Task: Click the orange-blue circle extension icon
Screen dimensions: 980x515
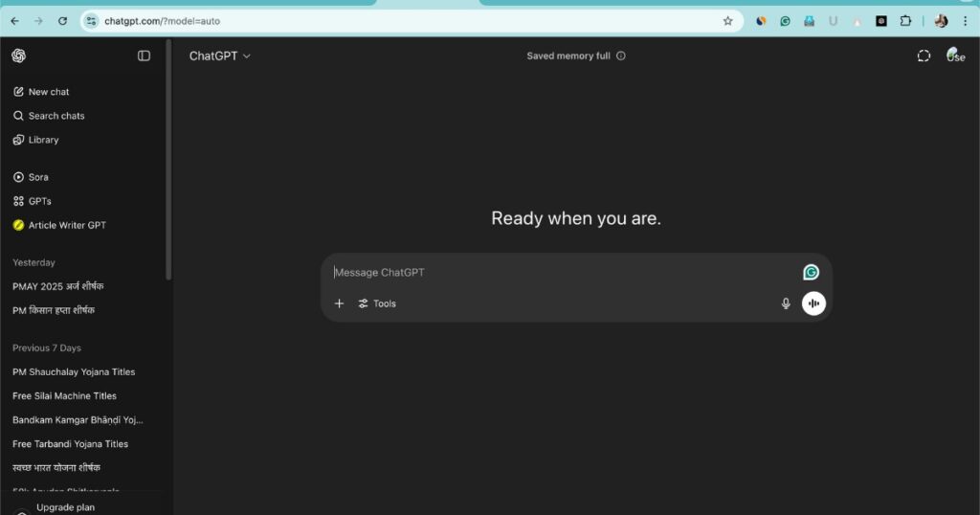Action: click(x=761, y=21)
